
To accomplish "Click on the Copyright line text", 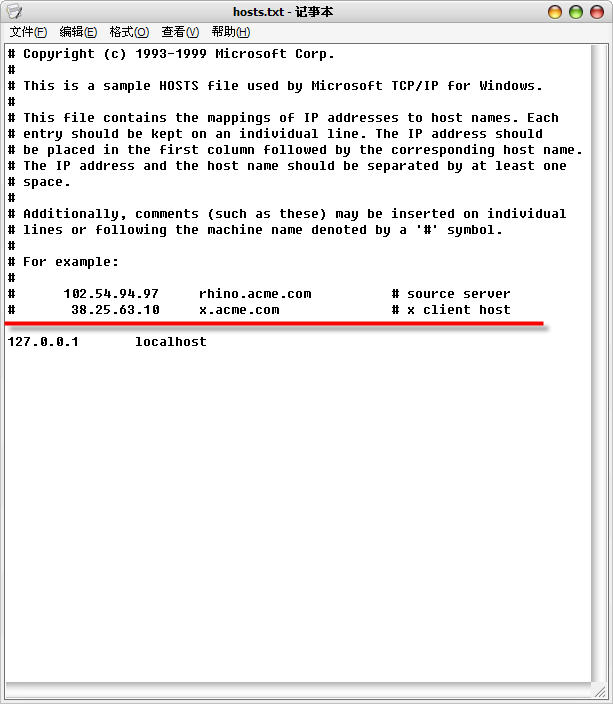I will [x=171, y=54].
